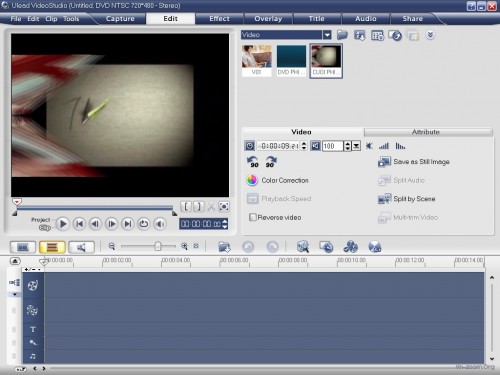Open the Tools menu
The height and width of the screenshot is (375, 500).
point(71,19)
